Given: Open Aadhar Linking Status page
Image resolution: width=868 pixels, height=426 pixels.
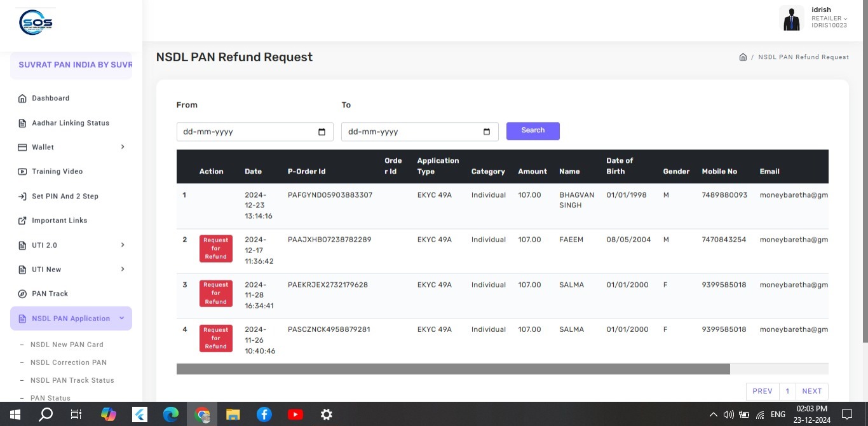Looking at the screenshot, I should tap(71, 123).
